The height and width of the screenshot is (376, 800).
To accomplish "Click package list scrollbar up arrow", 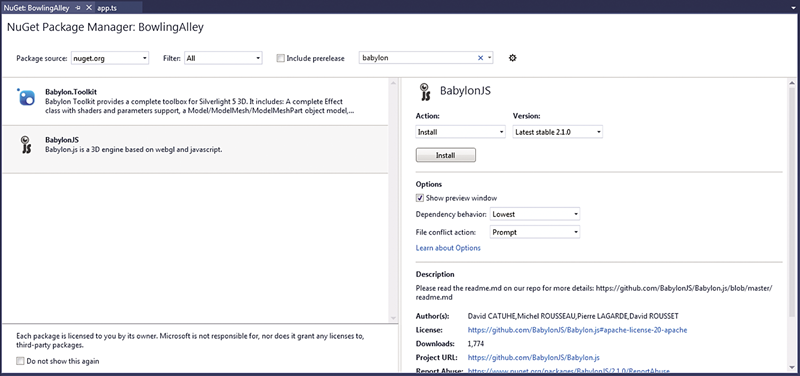I will pyautogui.click(x=393, y=83).
